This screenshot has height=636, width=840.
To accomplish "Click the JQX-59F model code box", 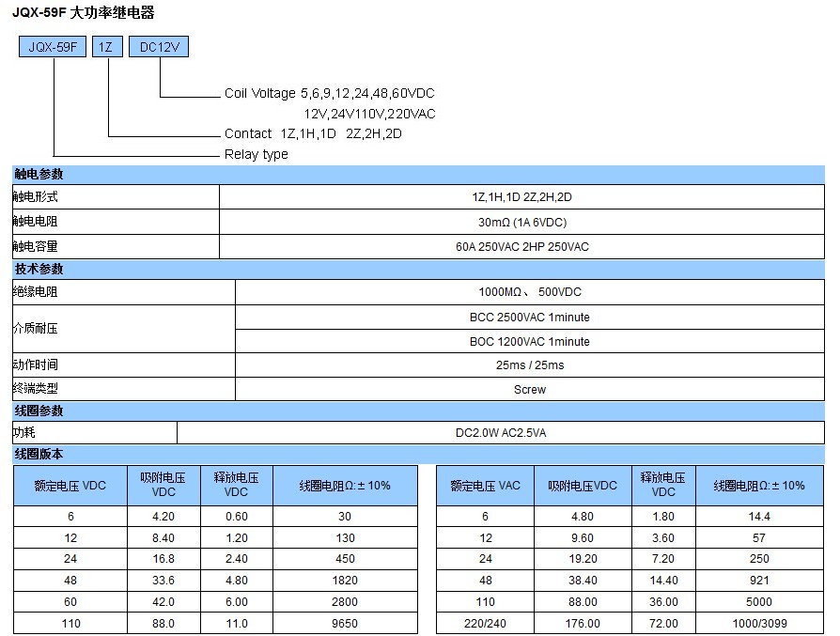I will pos(53,47).
